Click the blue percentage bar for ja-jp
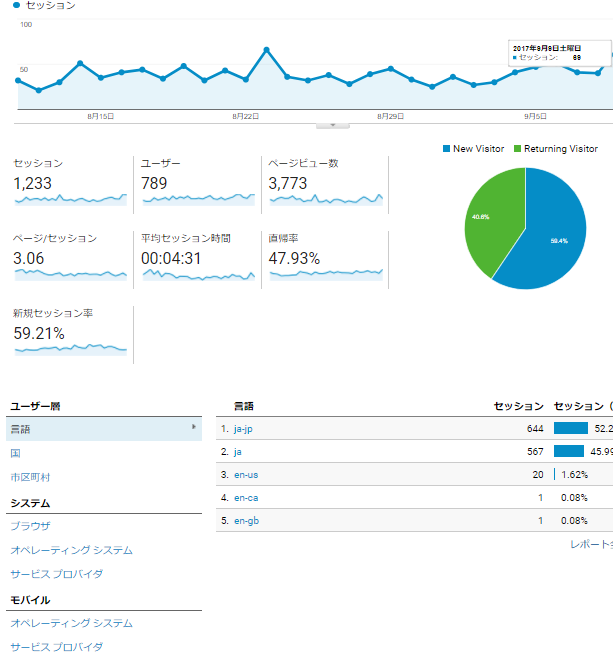Viewport: 613px width, 656px height. click(x=571, y=428)
